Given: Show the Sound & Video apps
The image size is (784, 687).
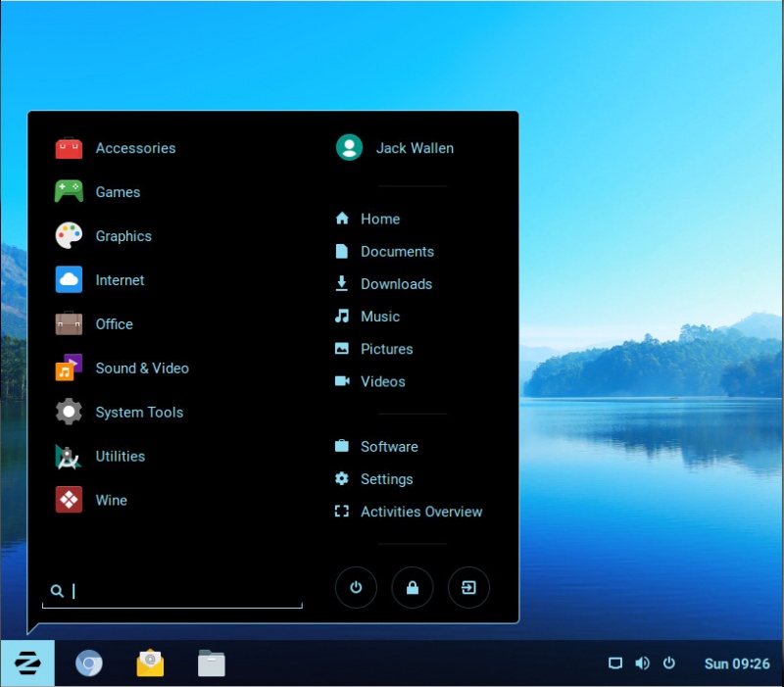Looking at the screenshot, I should tap(142, 368).
